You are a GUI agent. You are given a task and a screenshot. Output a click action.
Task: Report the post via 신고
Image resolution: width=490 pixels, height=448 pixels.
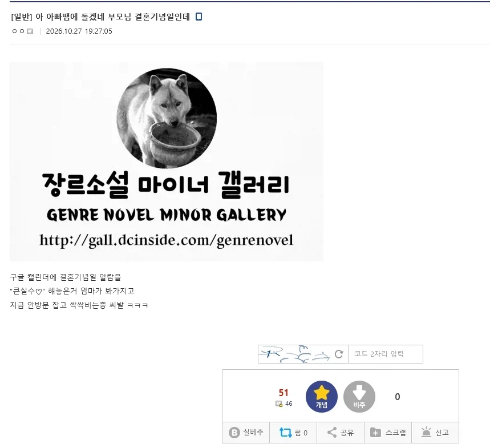click(x=435, y=433)
